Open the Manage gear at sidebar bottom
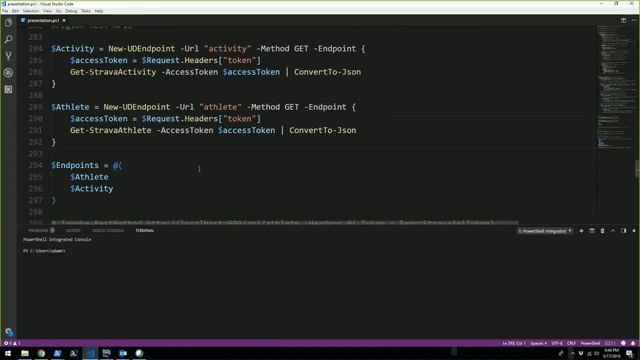Screen dimensions: 640x360 [x=9, y=332]
